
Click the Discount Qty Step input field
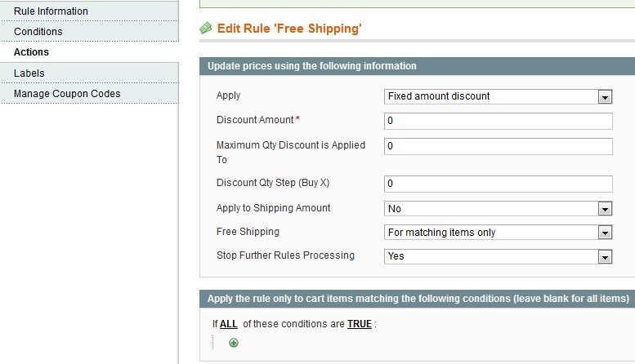[x=498, y=184]
